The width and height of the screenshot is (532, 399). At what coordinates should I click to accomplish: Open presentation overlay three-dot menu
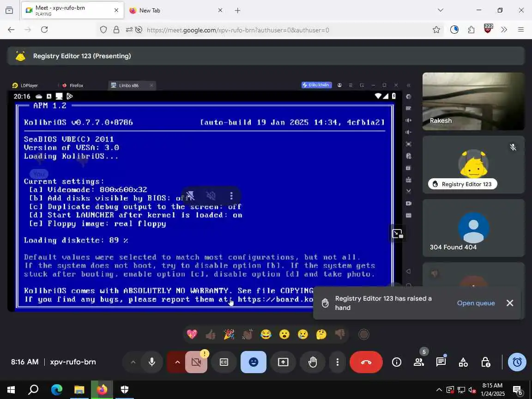[x=231, y=195]
